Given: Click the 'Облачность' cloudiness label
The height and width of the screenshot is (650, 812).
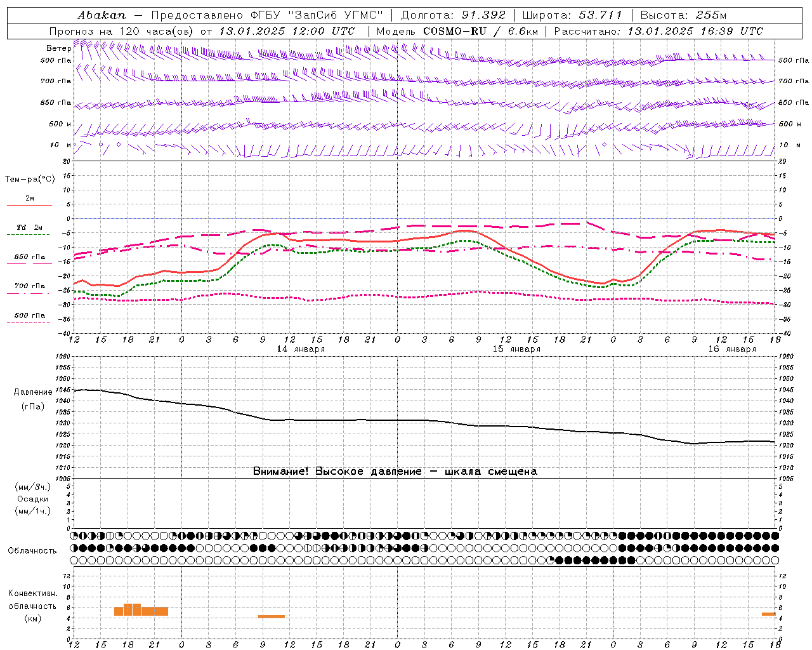Looking at the screenshot, I should [32, 550].
